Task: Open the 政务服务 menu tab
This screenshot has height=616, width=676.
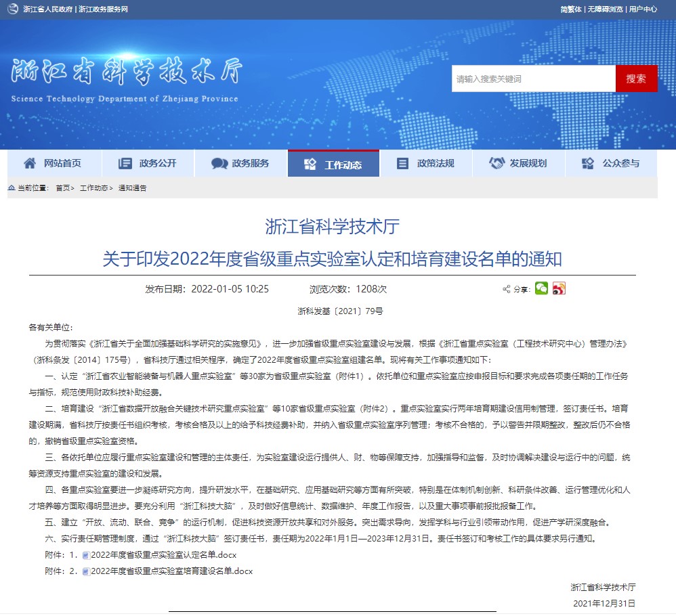Action: (241, 163)
